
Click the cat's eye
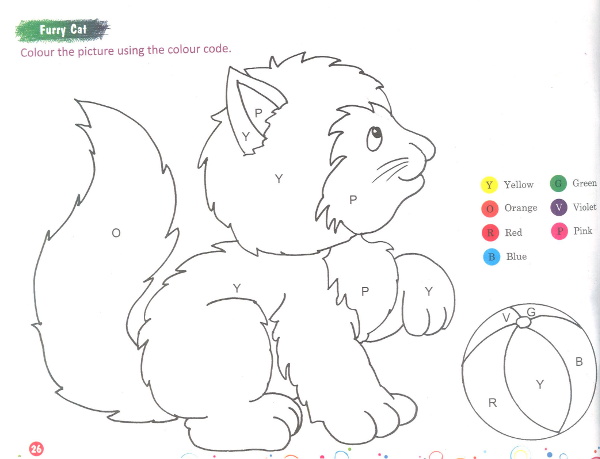point(375,135)
